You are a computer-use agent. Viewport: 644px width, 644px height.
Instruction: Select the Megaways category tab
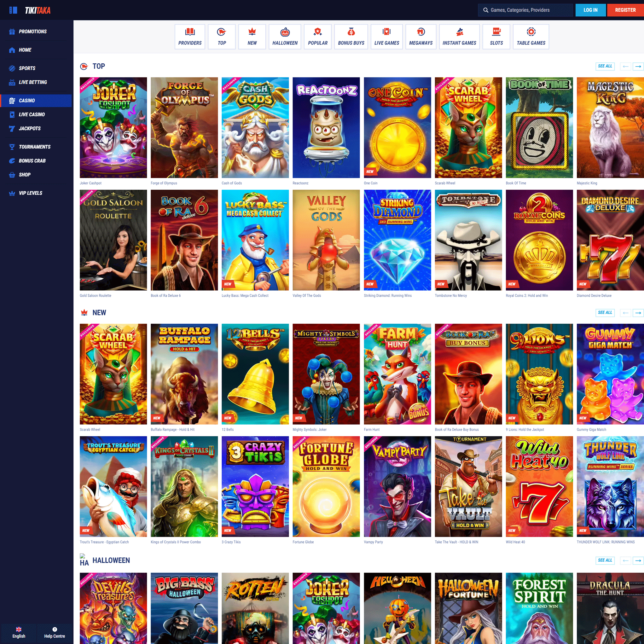(x=421, y=37)
